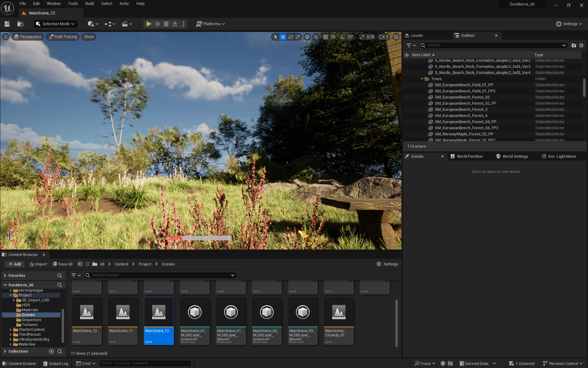Click the Import button in Content Browser

pos(38,264)
